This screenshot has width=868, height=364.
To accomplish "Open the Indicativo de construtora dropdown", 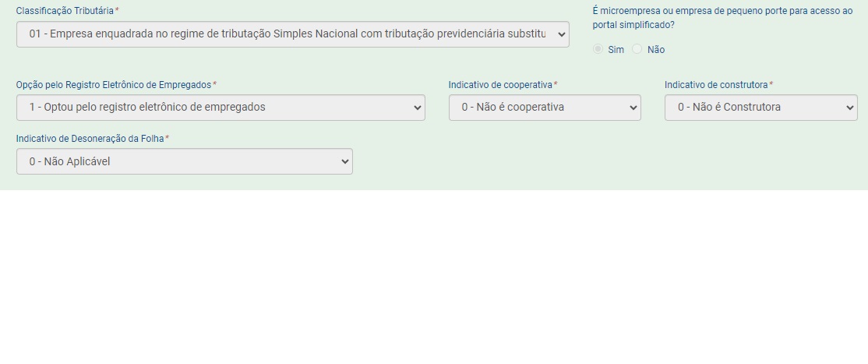I will (760, 108).
